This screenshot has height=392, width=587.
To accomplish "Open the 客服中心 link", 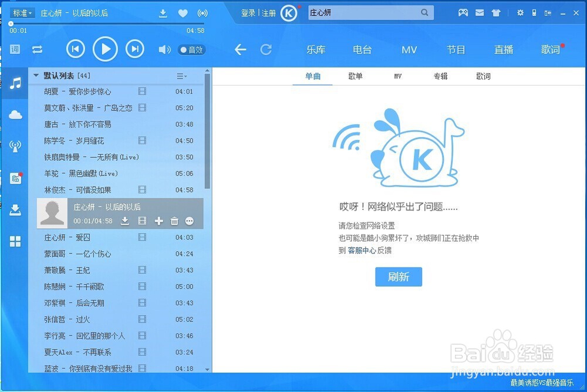I will coord(362,251).
